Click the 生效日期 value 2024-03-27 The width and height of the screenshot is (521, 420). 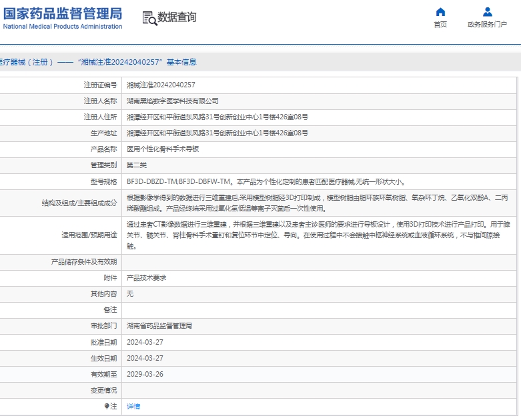tap(145, 358)
